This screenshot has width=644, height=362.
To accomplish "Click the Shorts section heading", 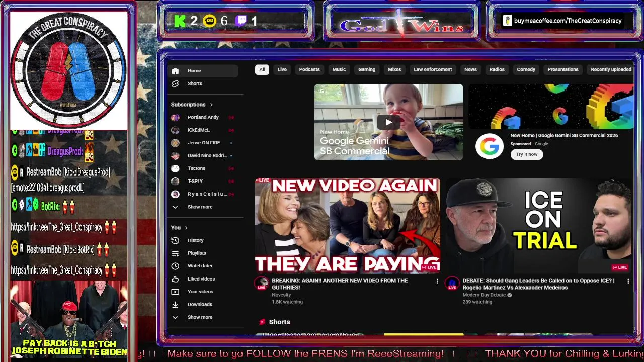I will [279, 322].
